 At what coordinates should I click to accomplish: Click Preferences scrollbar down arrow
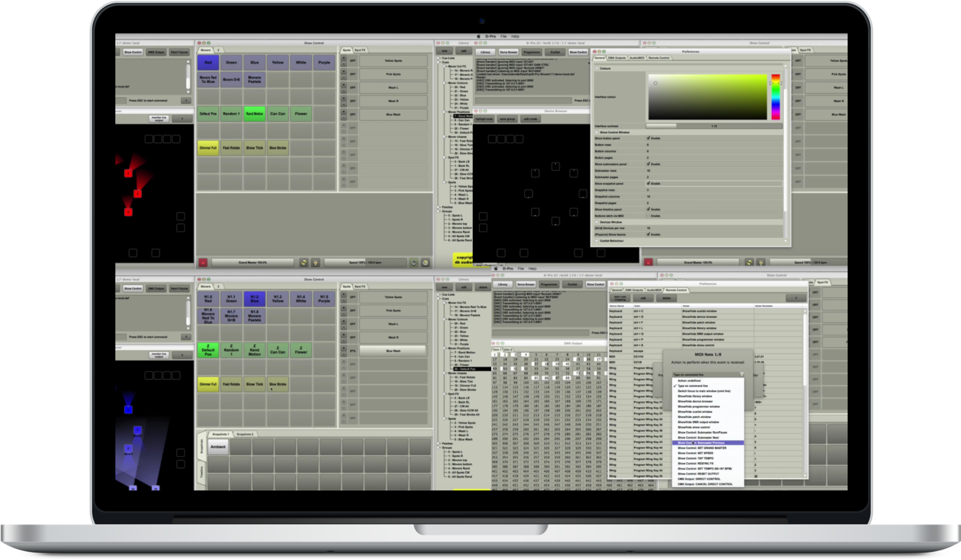pos(786,241)
